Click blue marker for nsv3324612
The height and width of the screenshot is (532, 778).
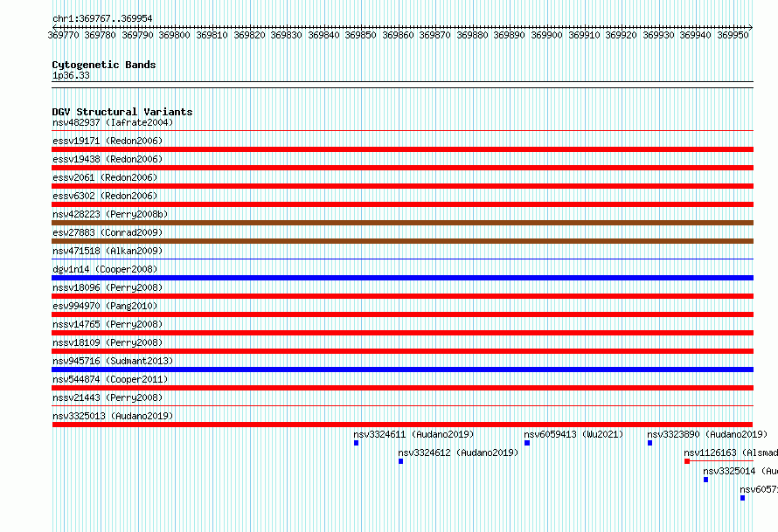pyautogui.click(x=401, y=461)
